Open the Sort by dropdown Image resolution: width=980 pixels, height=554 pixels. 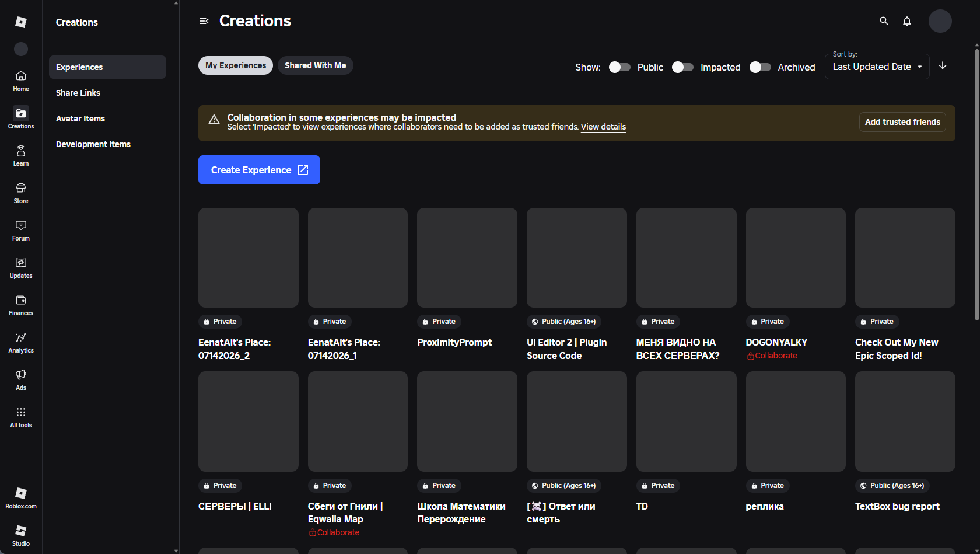(877, 67)
